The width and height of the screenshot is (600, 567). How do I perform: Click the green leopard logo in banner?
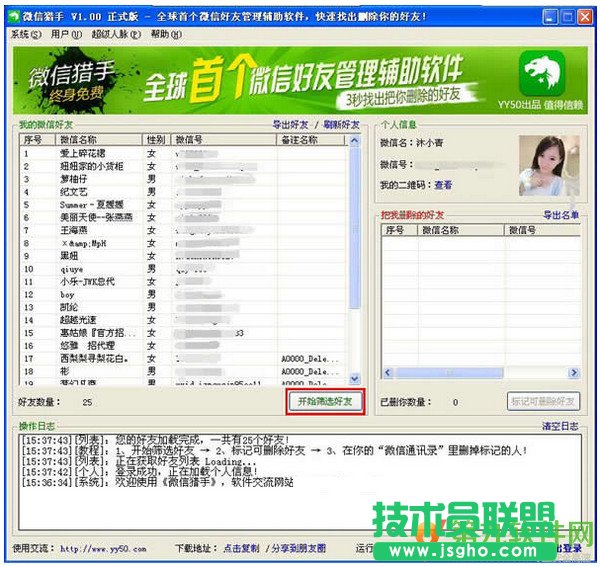pos(541,73)
